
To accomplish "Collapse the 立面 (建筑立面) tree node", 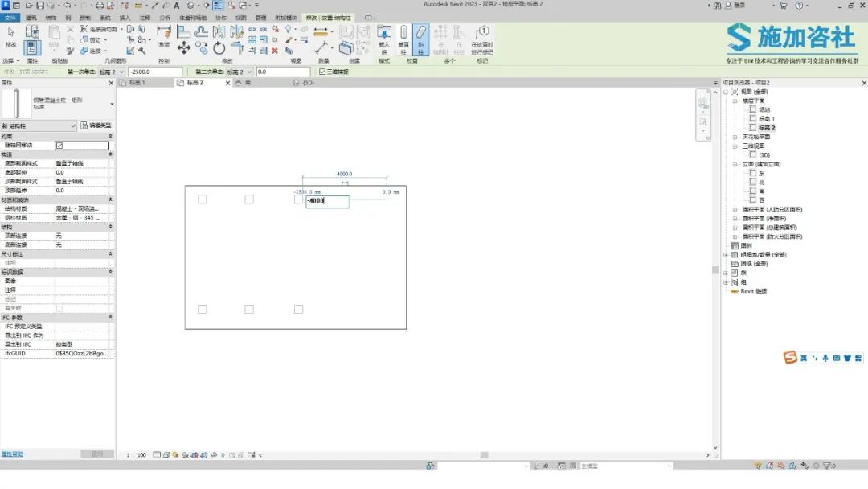I will click(735, 165).
